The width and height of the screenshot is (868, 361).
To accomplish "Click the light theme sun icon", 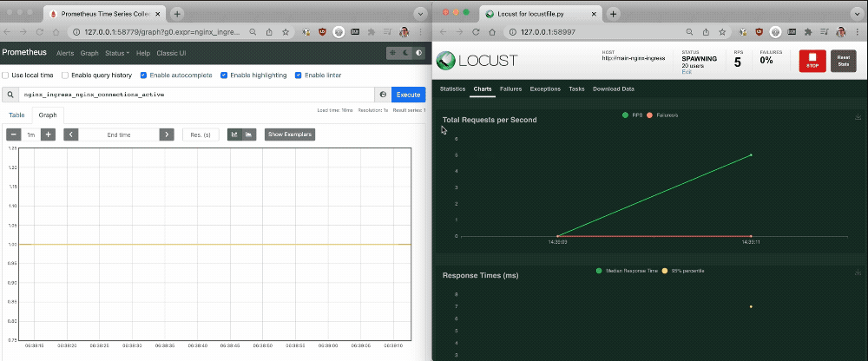I will coord(393,53).
